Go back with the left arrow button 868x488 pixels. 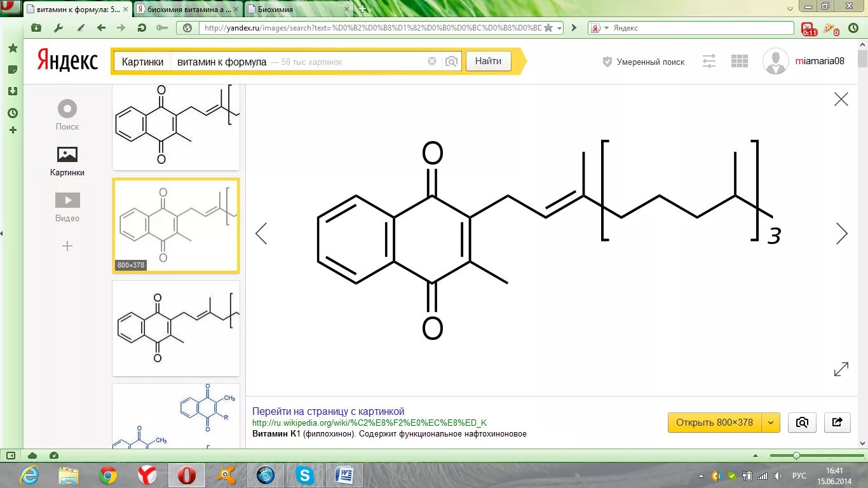pyautogui.click(x=101, y=28)
